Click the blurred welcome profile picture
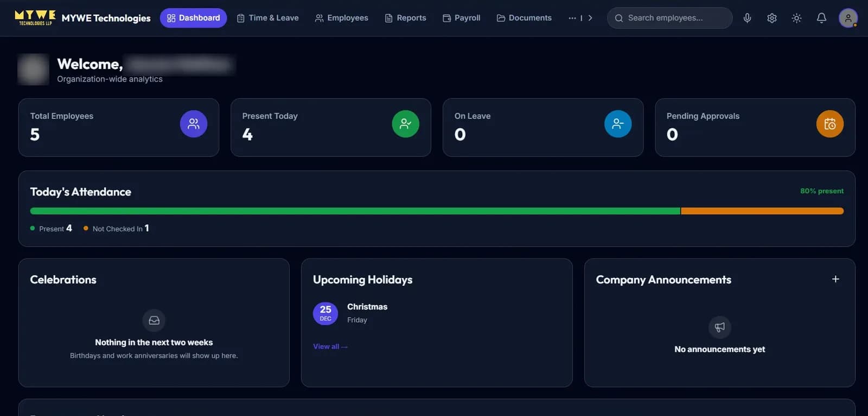This screenshot has width=868, height=416. pyautogui.click(x=34, y=70)
